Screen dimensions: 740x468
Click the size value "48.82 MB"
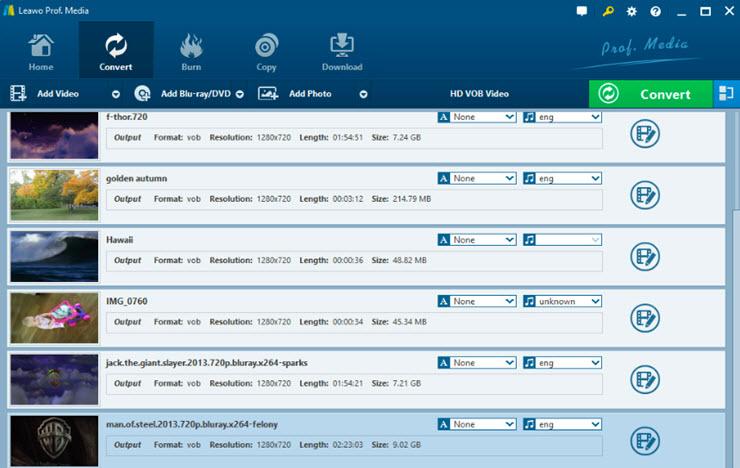pos(409,260)
